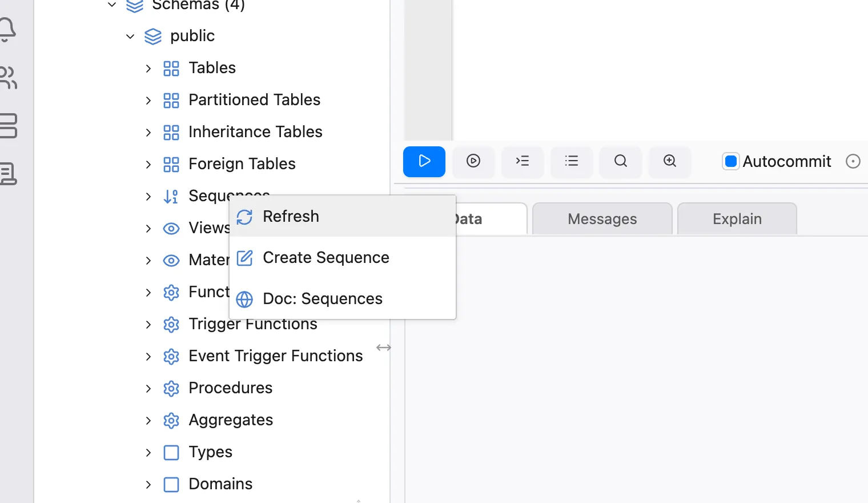Switch to the Explain tab
The width and height of the screenshot is (868, 503).
[x=737, y=219]
